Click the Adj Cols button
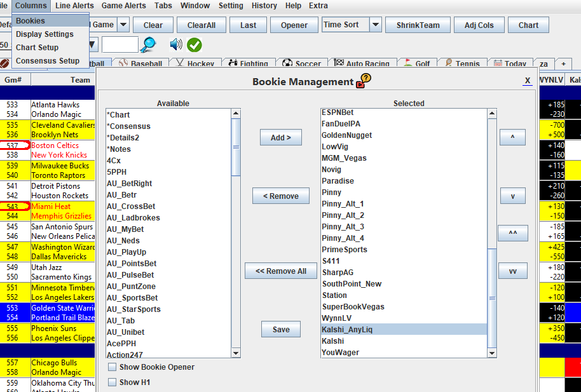581x392 pixels. (x=479, y=25)
